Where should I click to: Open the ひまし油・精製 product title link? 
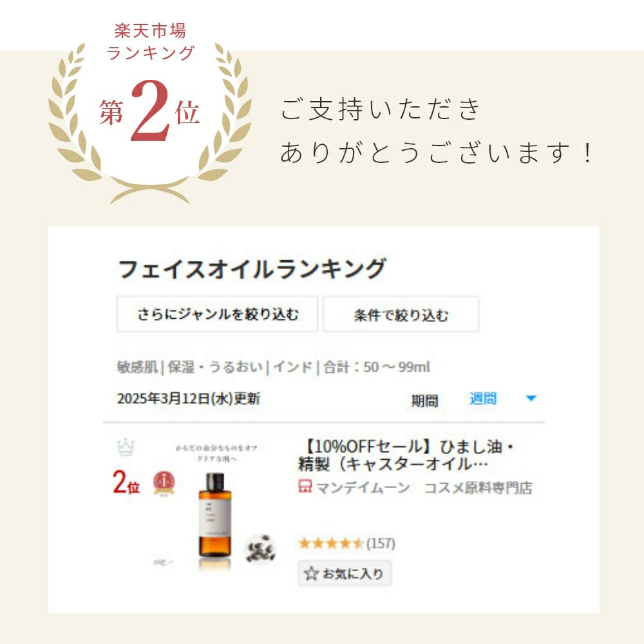(406, 455)
